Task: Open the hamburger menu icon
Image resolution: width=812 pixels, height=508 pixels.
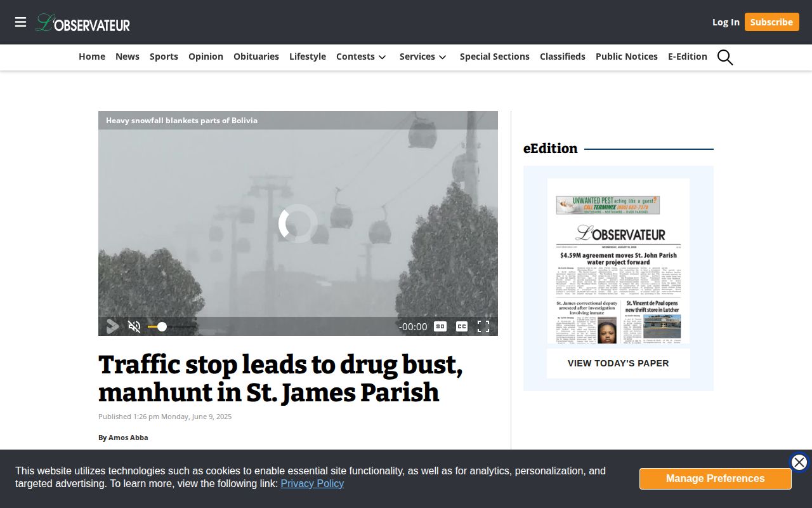Action: [21, 22]
